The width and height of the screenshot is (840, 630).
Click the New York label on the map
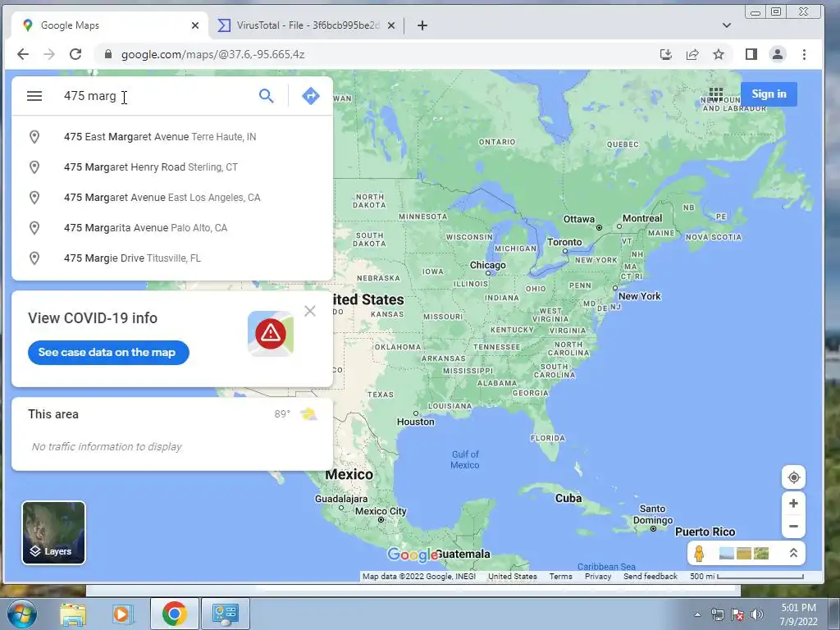tap(639, 296)
